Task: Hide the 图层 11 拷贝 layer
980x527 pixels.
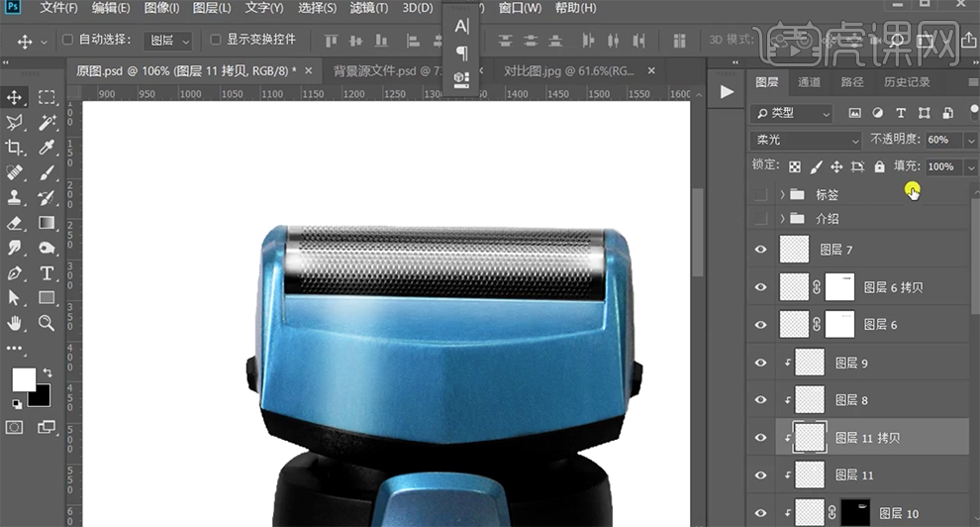Action: [x=760, y=438]
